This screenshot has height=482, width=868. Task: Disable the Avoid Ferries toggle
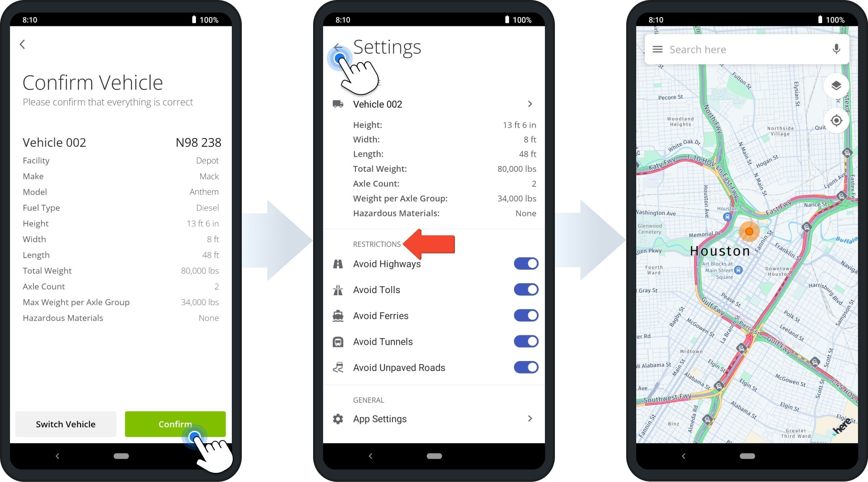click(x=526, y=315)
